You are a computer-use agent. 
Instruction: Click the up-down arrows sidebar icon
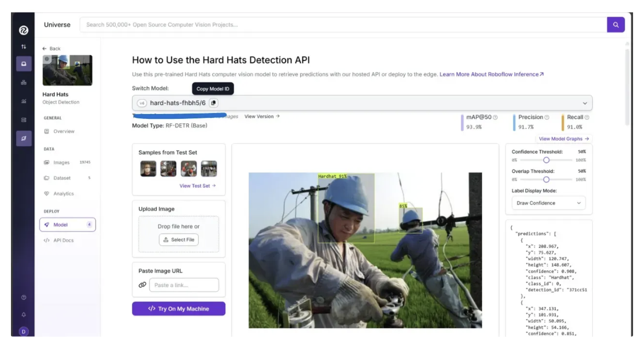[x=24, y=46]
